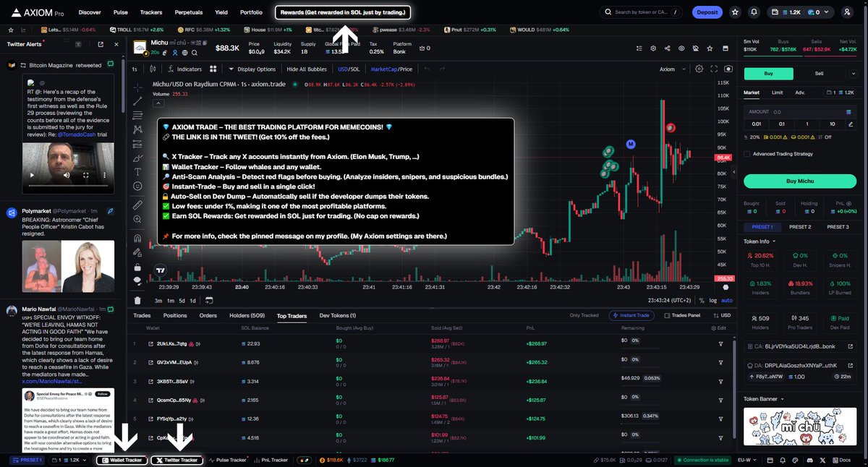Switch to the Dev Tokens (1) tab
The width and height of the screenshot is (868, 467).
tap(338, 315)
